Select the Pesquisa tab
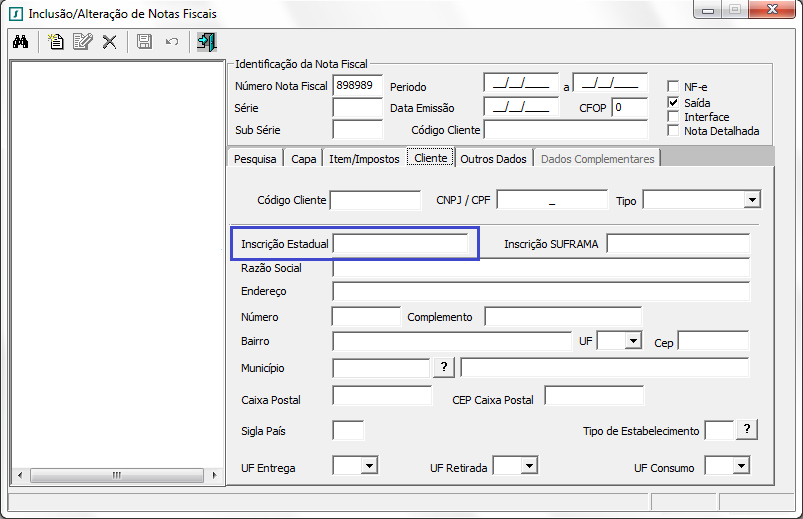 click(x=255, y=159)
